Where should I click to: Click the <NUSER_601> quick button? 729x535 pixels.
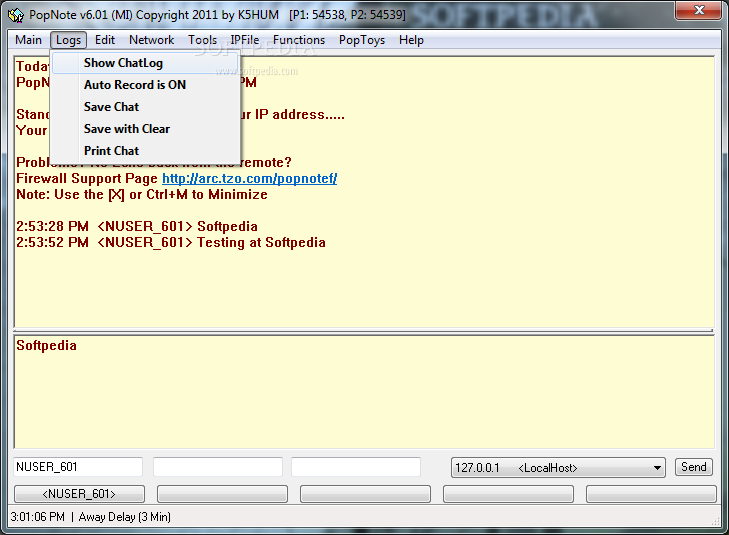(79, 494)
